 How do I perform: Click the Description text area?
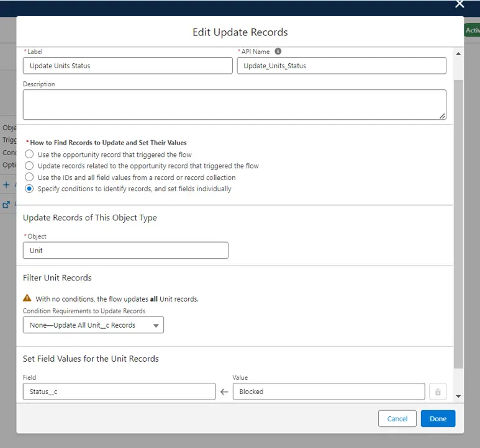(234, 104)
